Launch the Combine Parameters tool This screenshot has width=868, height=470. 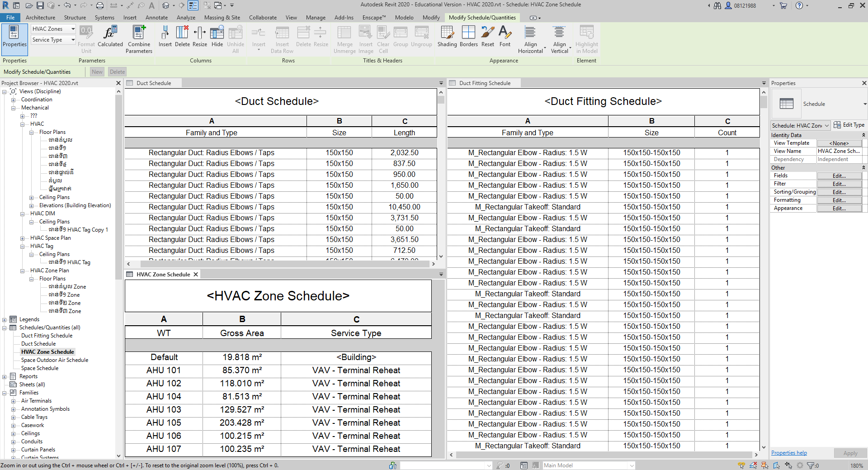point(139,39)
